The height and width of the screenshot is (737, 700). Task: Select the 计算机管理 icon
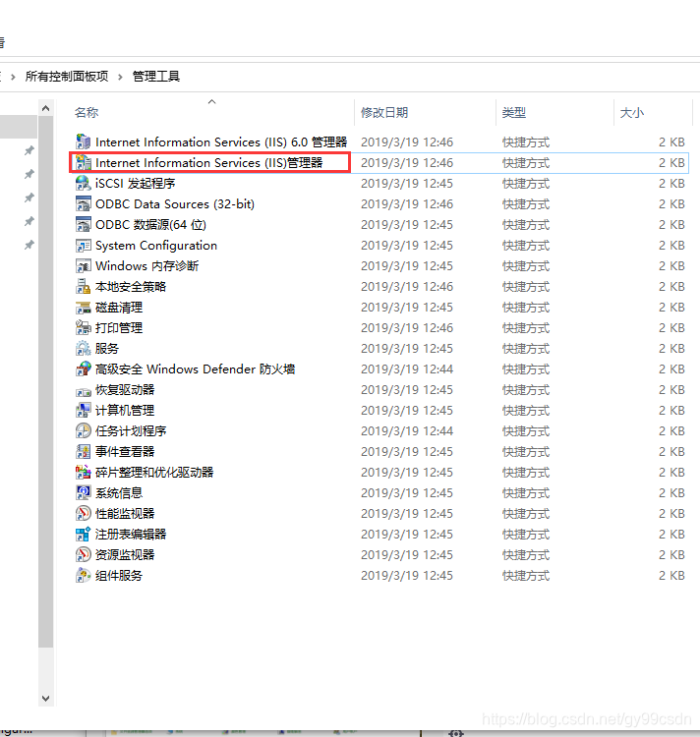[84, 411]
